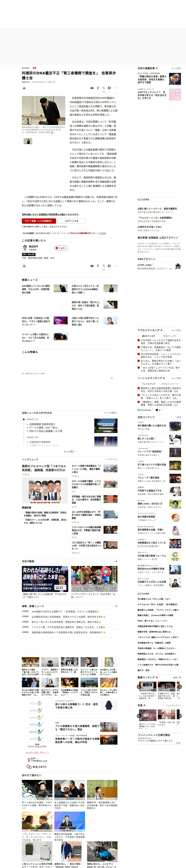Select the 昨日のトップ5 tab
The height and width of the screenshot is (868, 186).
coord(170,336)
